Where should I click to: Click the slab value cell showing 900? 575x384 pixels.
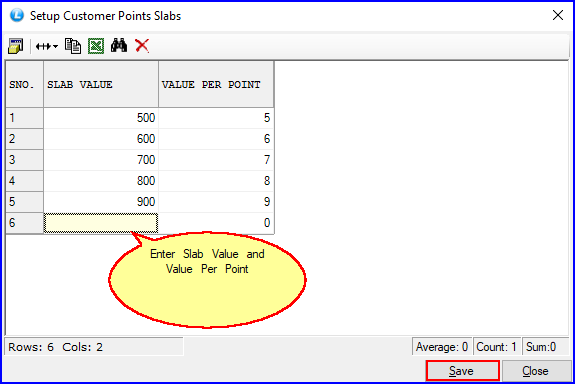point(101,202)
